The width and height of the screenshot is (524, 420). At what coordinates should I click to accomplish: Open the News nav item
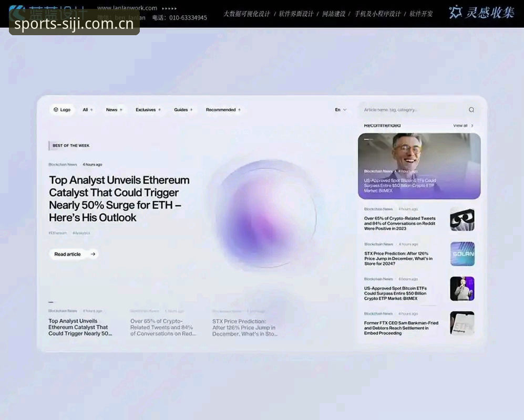coord(114,110)
